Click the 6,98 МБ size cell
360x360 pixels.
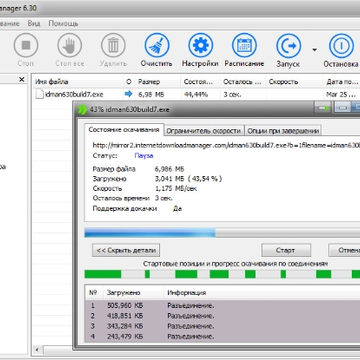pyautogui.click(x=151, y=94)
